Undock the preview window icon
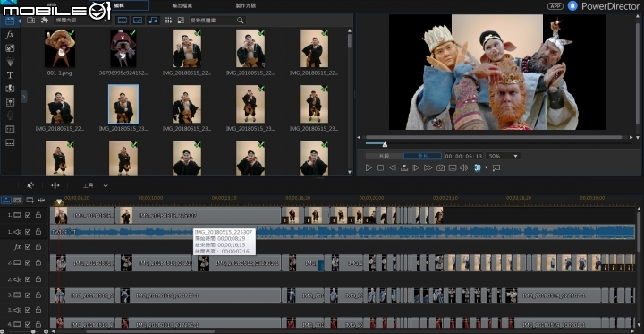 (496, 167)
